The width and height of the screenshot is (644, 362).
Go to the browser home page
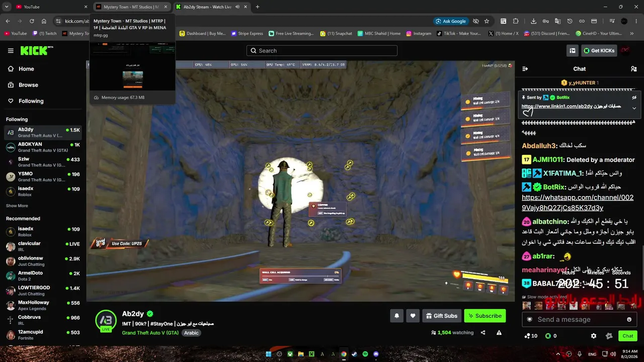tap(44, 21)
